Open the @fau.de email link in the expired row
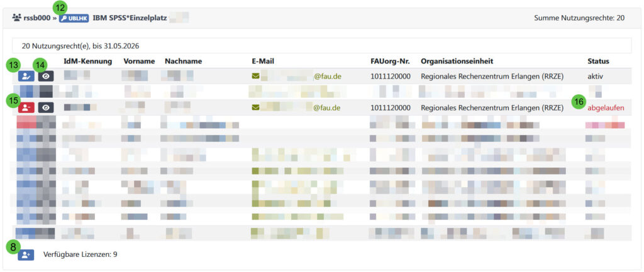644x272 pixels. pyautogui.click(x=327, y=107)
